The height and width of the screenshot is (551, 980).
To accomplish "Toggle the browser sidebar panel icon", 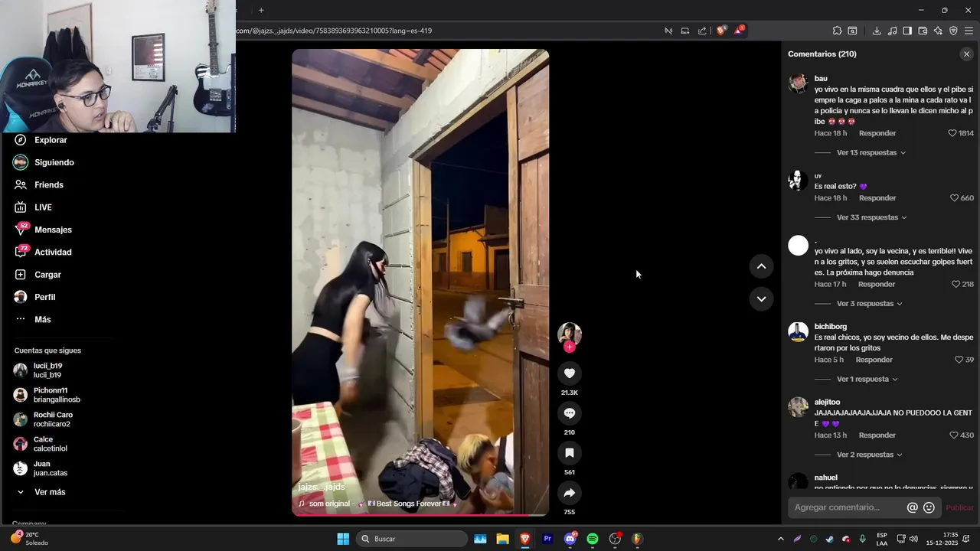I will point(907,31).
